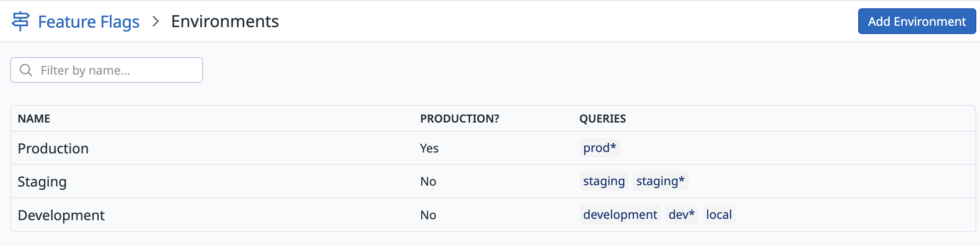Click the Feature Flags signpost icon
This screenshot has width=980, height=246.
click(21, 21)
